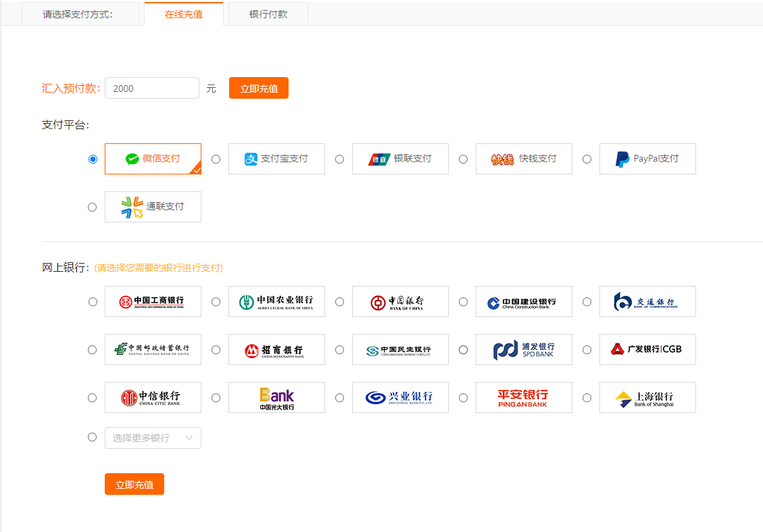Select the 中信银行 radio button
The image size is (763, 532).
coord(93,397)
